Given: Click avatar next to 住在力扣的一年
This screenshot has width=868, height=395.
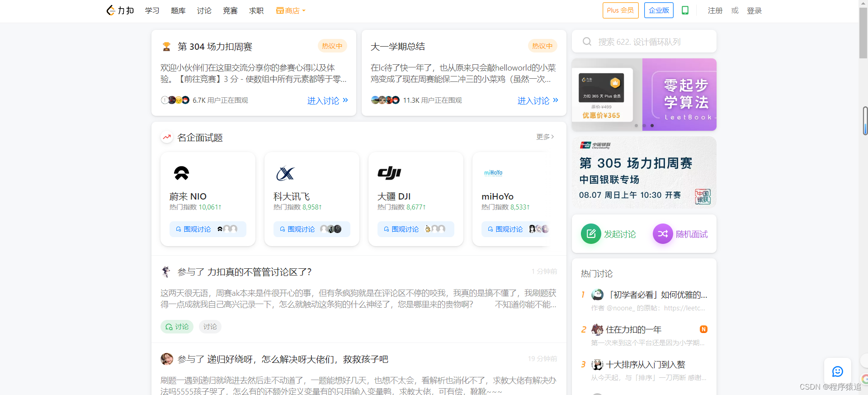Looking at the screenshot, I should click(597, 329).
